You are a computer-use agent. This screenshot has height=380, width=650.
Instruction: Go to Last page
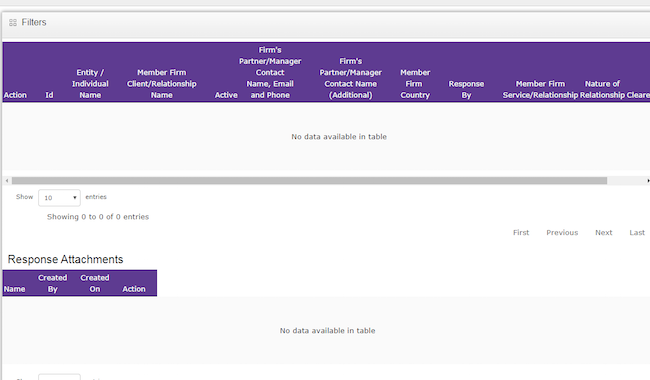click(637, 232)
